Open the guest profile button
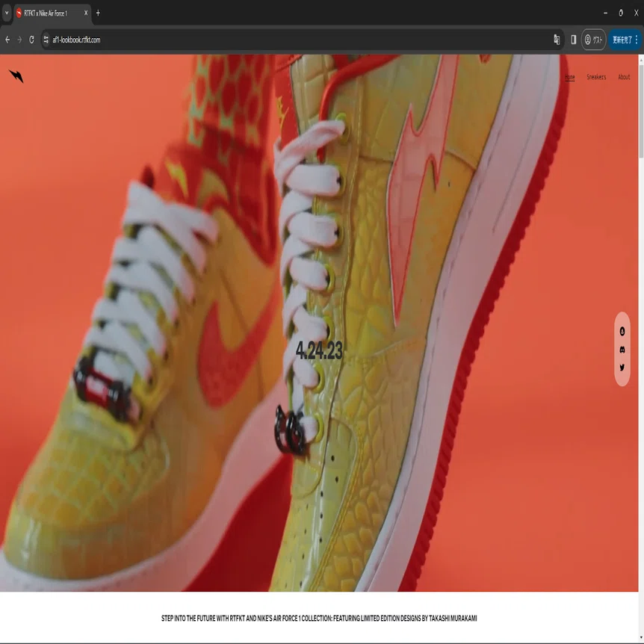Screen dimensions: 644x644 [593, 40]
